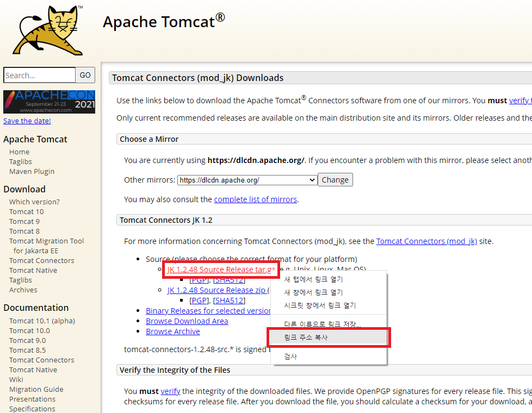This screenshot has width=532, height=413.
Task: Open Taglibs under Download section
Action: coord(20,280)
